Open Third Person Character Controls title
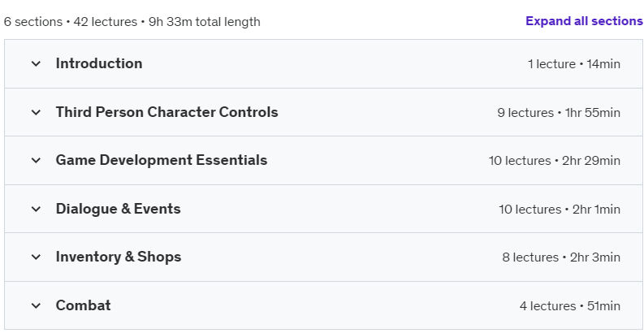This screenshot has height=333, width=644. point(166,112)
